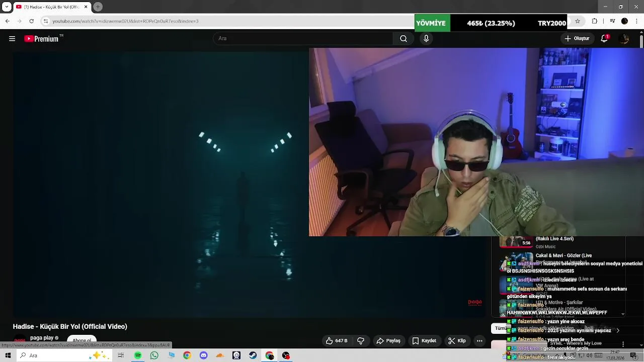Open tab search dropdown arrow
Image resolution: width=644 pixels, height=362 pixels.
(x=7, y=7)
